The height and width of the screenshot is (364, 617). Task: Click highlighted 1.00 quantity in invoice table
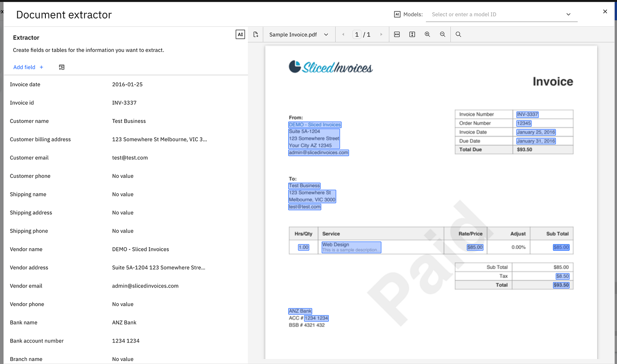304,247
